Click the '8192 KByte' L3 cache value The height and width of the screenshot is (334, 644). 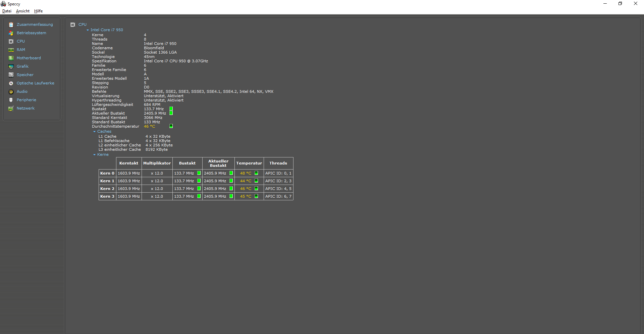(157, 150)
